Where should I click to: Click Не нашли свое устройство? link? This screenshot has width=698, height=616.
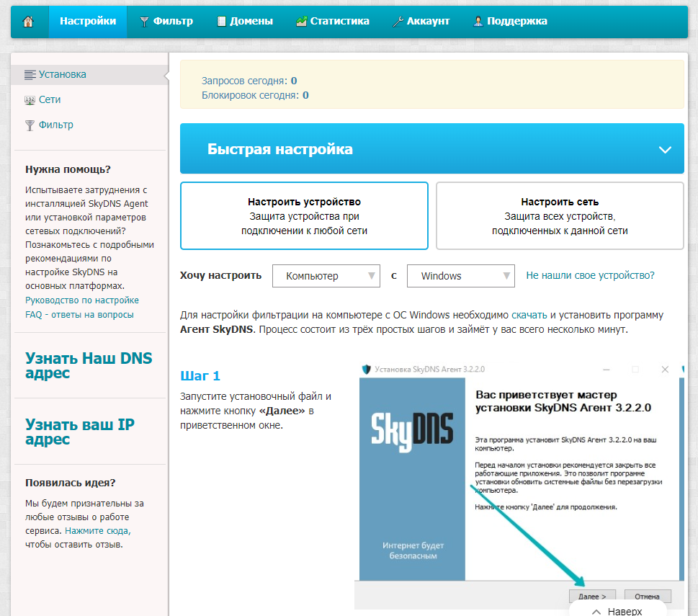590,275
